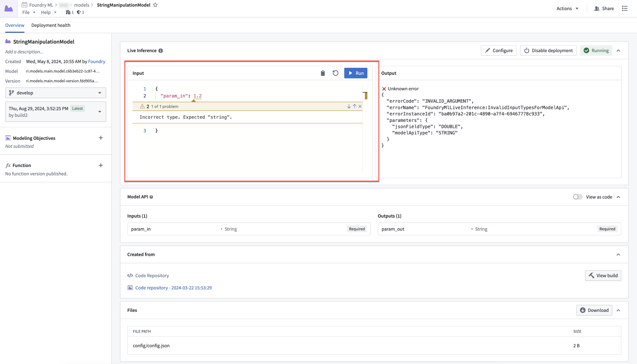Click the Code Repository angle-bracket icon

tap(130, 276)
